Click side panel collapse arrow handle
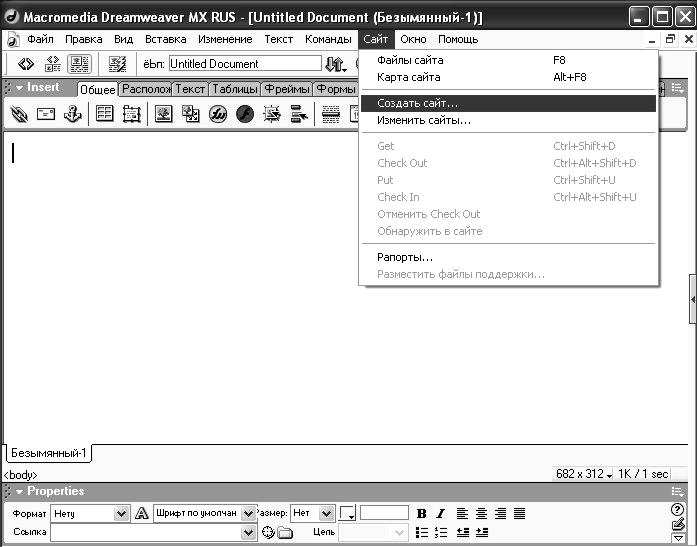Image resolution: width=697 pixels, height=547 pixels. [693, 300]
